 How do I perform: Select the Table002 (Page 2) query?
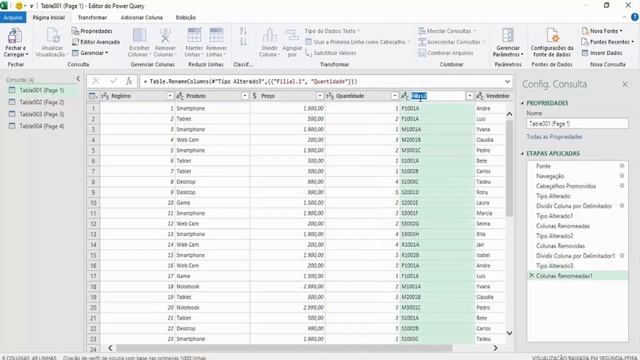tap(42, 102)
